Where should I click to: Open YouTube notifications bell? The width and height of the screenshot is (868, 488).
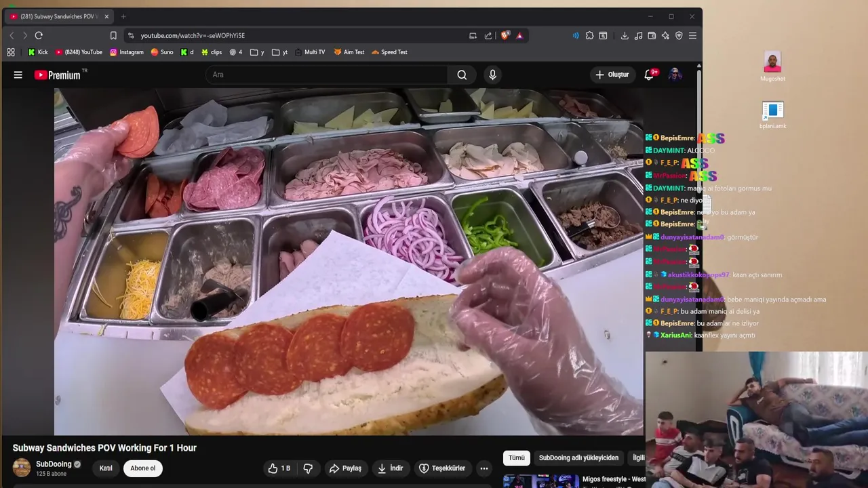coord(649,75)
